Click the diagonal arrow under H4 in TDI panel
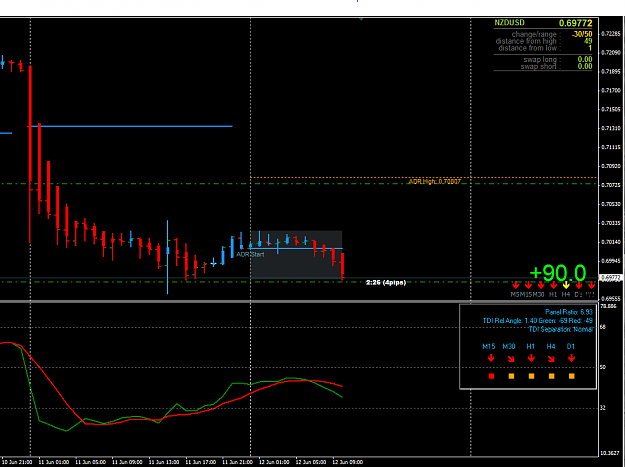This screenshot has width=625, height=467. click(x=551, y=359)
